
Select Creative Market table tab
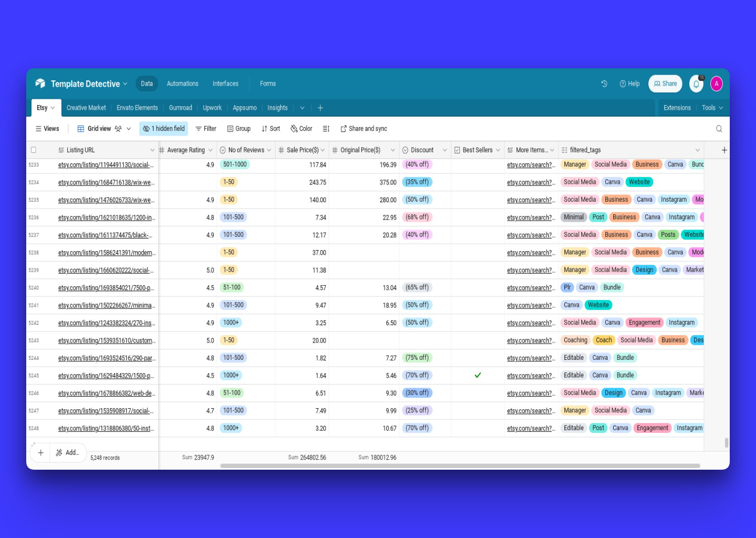(x=86, y=108)
